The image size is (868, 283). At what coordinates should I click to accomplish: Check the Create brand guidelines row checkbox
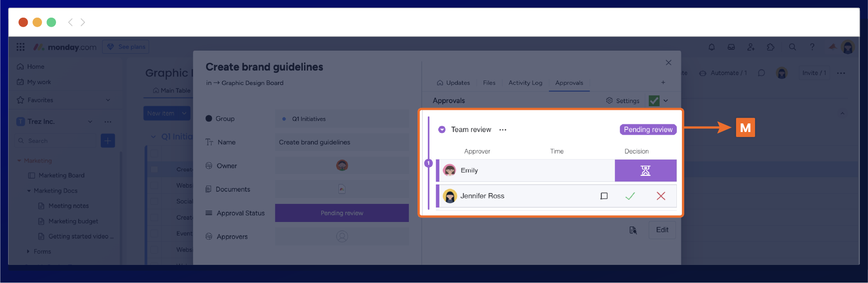(x=155, y=170)
